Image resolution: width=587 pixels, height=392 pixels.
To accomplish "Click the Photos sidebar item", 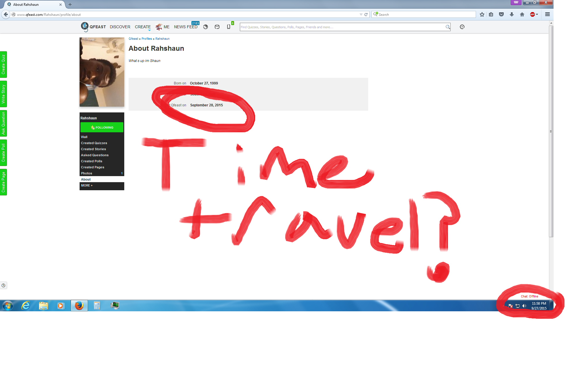I will tap(86, 173).
